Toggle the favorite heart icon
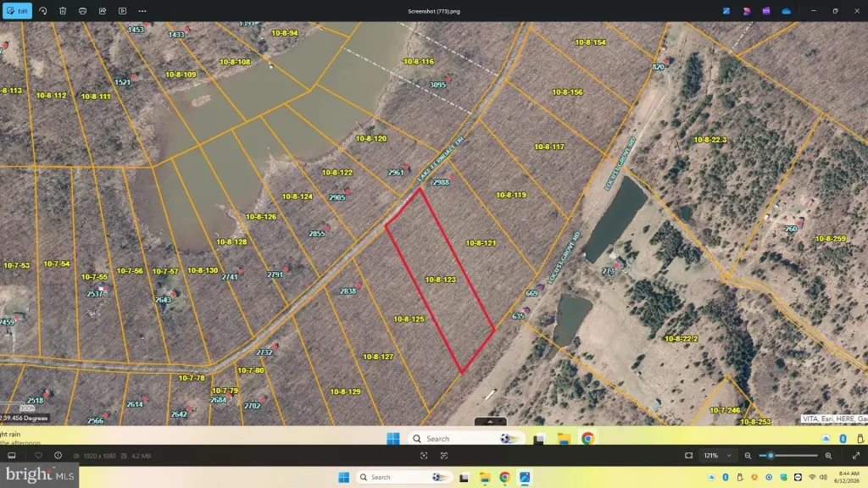The height and width of the screenshot is (488, 868). coord(38,455)
